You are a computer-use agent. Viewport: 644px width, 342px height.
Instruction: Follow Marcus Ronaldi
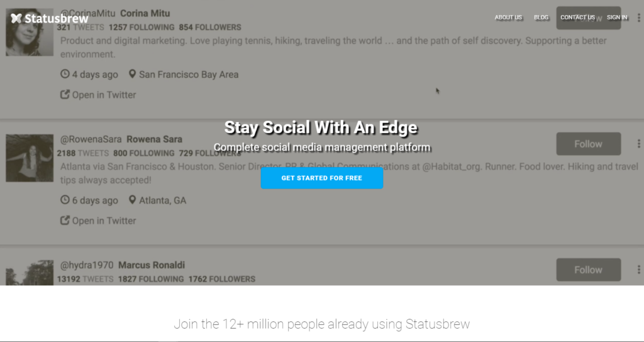589,270
